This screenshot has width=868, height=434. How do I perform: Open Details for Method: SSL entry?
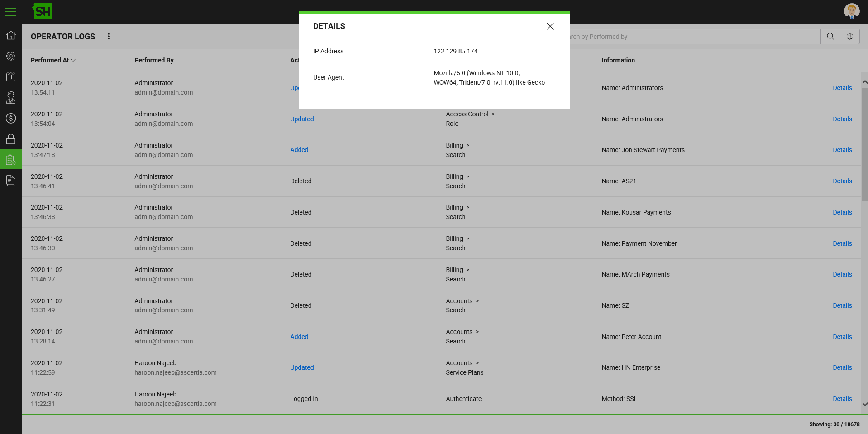pos(842,399)
